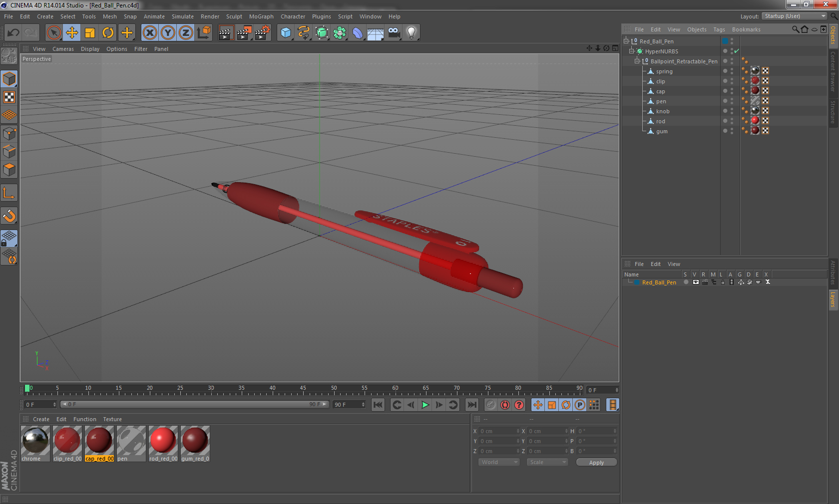Collapse the Red_Ball_Pen object tree
Viewport: 839px width, 504px height.
626,41
